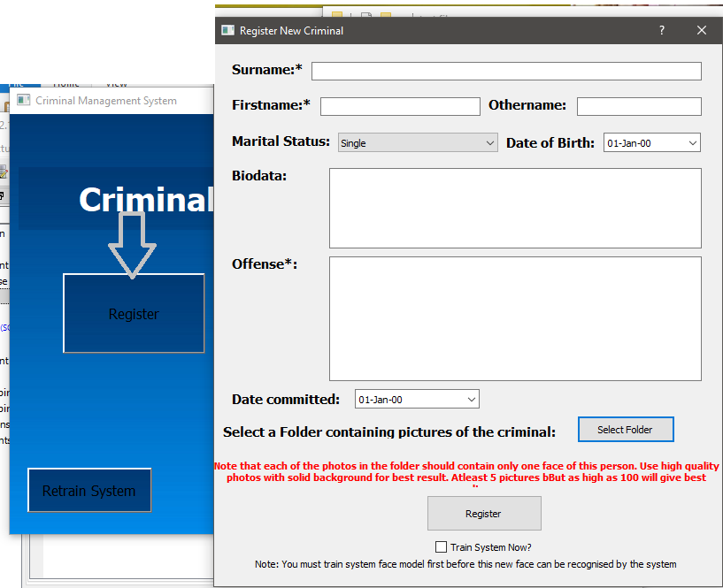Close the Register New Criminal dialog
Image resolution: width=723 pixels, height=588 pixels.
click(x=702, y=30)
